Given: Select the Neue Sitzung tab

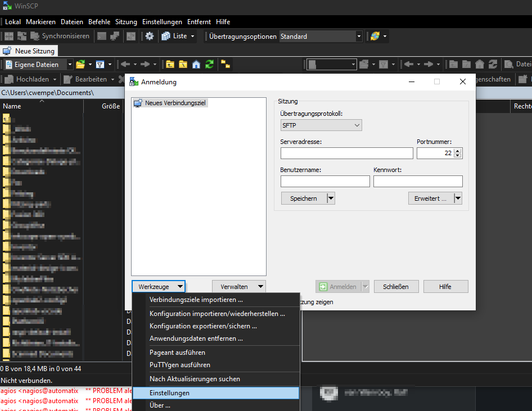Looking at the screenshot, I should tap(29, 51).
